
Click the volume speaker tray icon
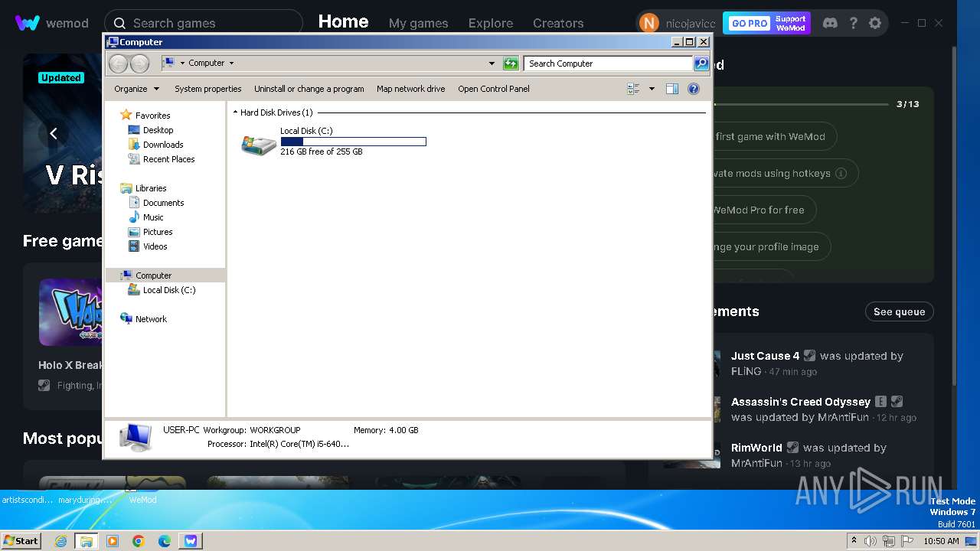point(871,541)
